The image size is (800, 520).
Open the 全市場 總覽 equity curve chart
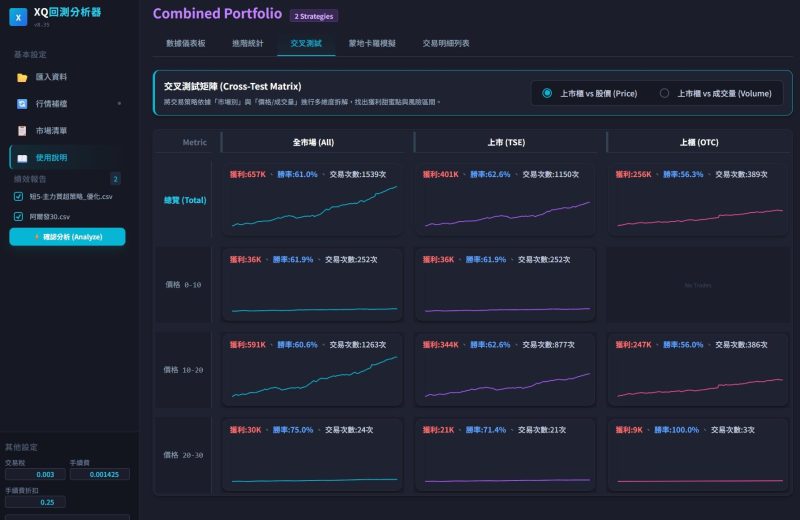point(313,206)
